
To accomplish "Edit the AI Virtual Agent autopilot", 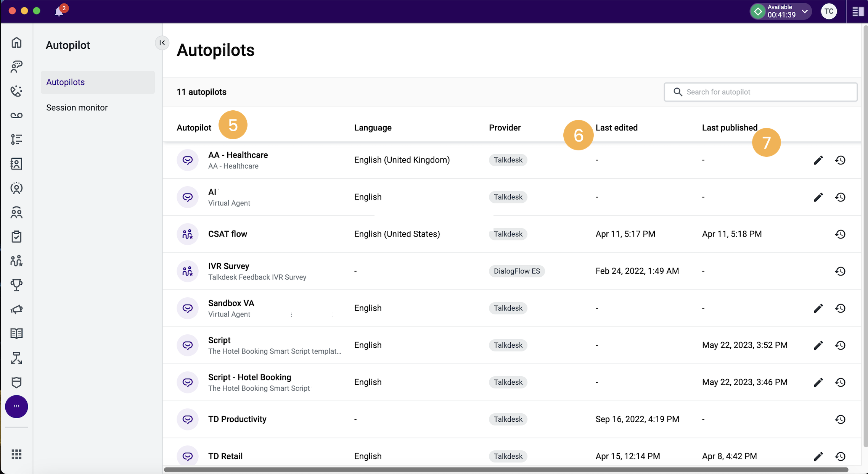I will pos(818,197).
